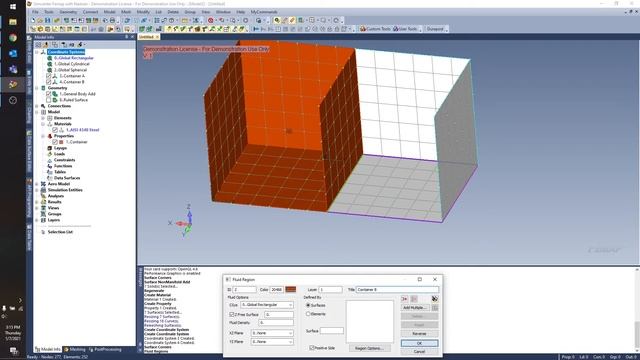Select Selection List entry in tree
The image size is (640, 360).
(x=60, y=232)
